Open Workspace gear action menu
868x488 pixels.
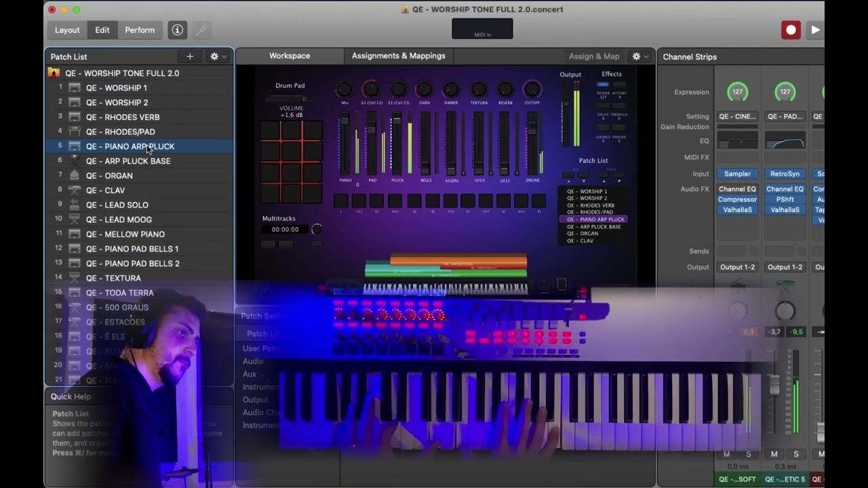(x=639, y=56)
